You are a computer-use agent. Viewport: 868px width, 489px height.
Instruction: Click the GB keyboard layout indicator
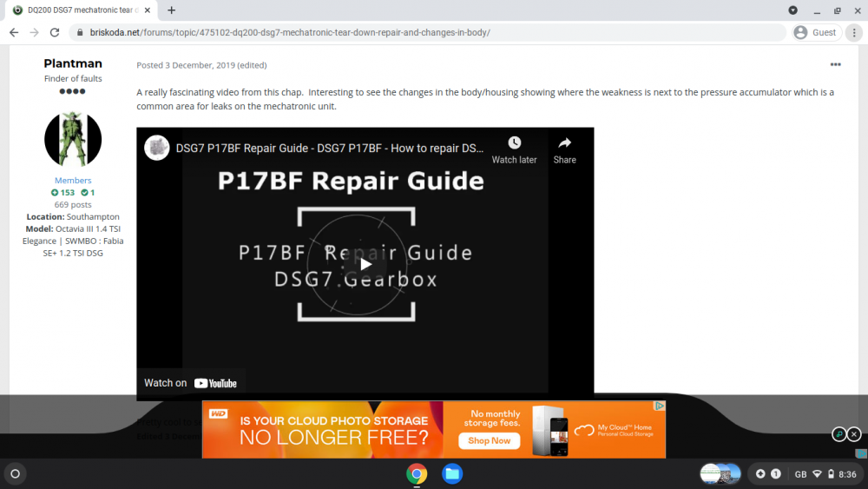click(x=800, y=474)
